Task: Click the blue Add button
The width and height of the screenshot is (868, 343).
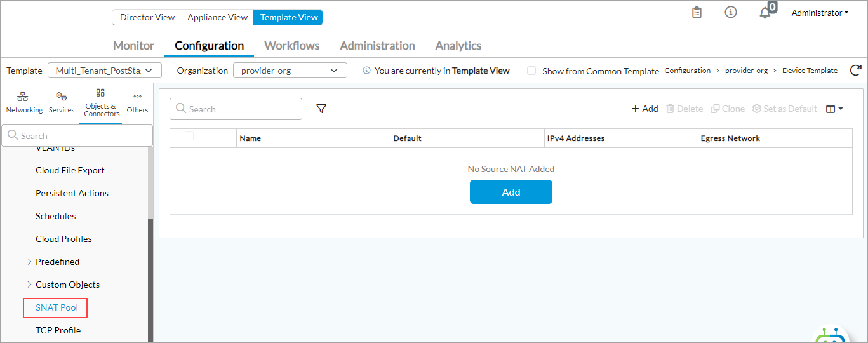Action: [x=511, y=192]
